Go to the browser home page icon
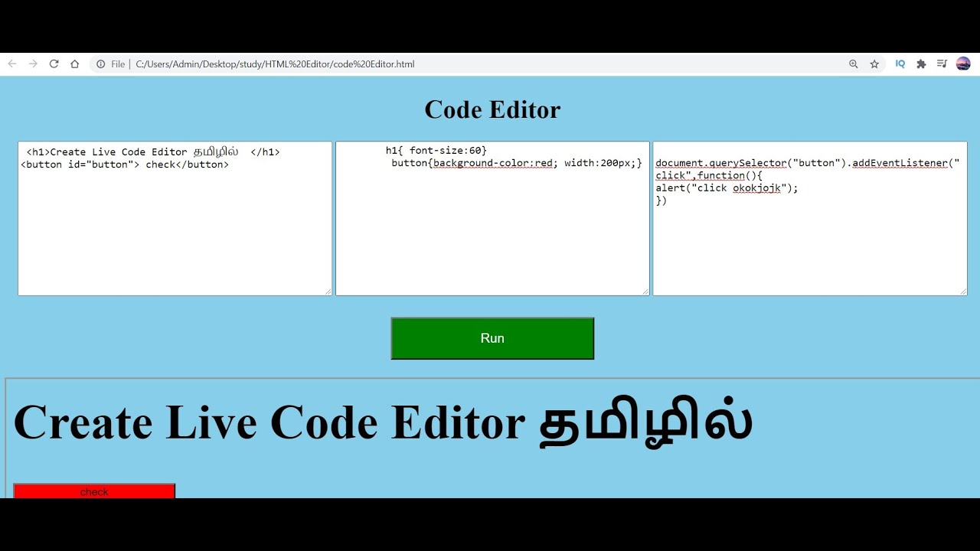 74,64
